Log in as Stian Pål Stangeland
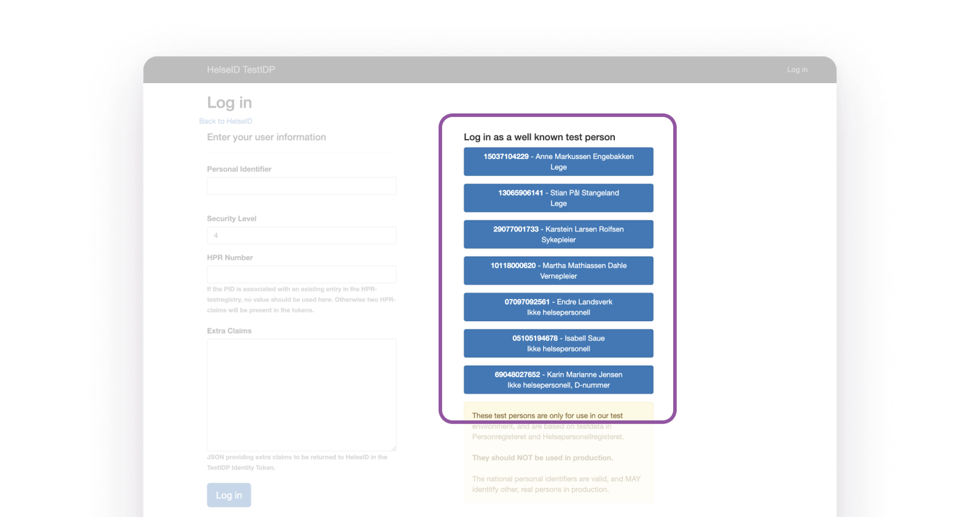 point(558,198)
